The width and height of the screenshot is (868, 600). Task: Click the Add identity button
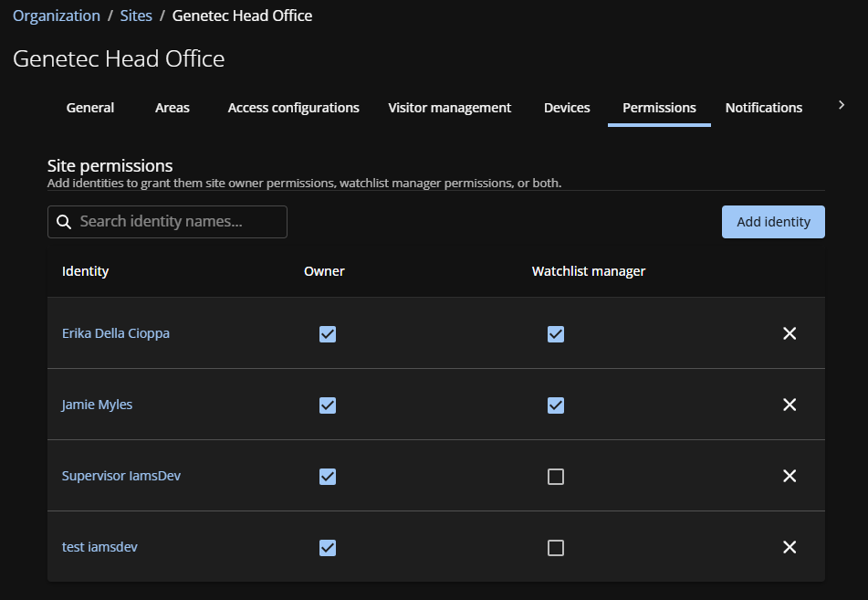click(773, 222)
